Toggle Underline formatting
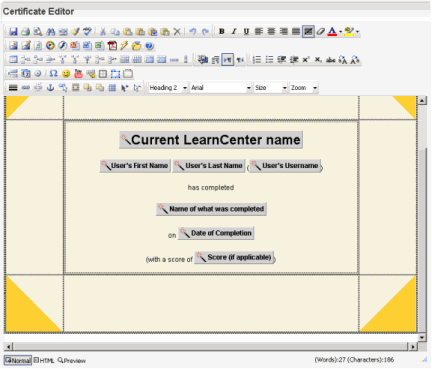This screenshot has width=432, height=369. [246, 32]
